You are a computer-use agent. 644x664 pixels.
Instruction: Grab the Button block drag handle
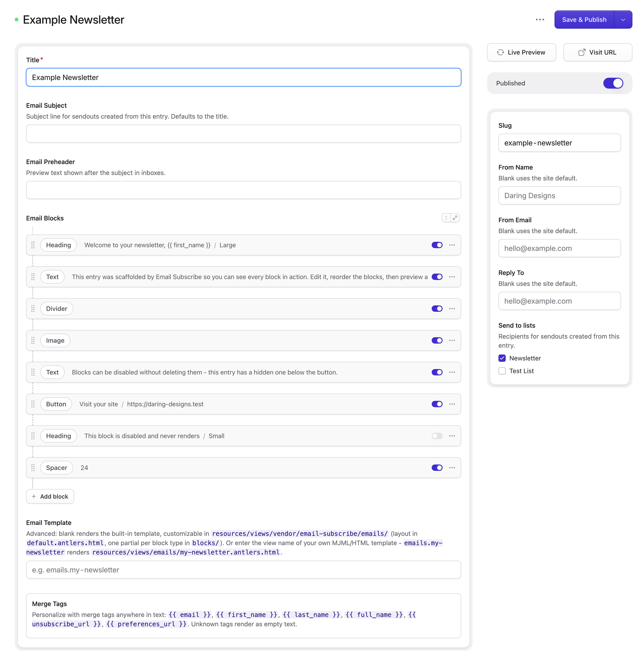pyautogui.click(x=33, y=404)
